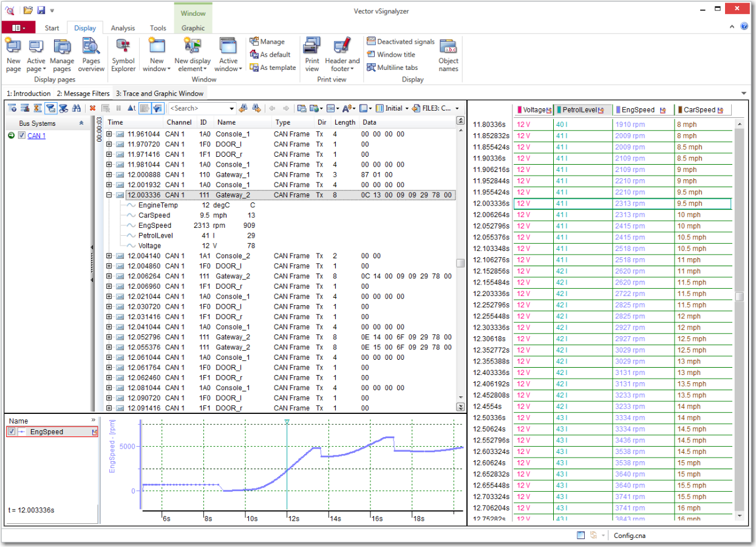756x547 pixels.
Task: Expand the 12.052796 Gateway_2 message row
Action: [109, 337]
